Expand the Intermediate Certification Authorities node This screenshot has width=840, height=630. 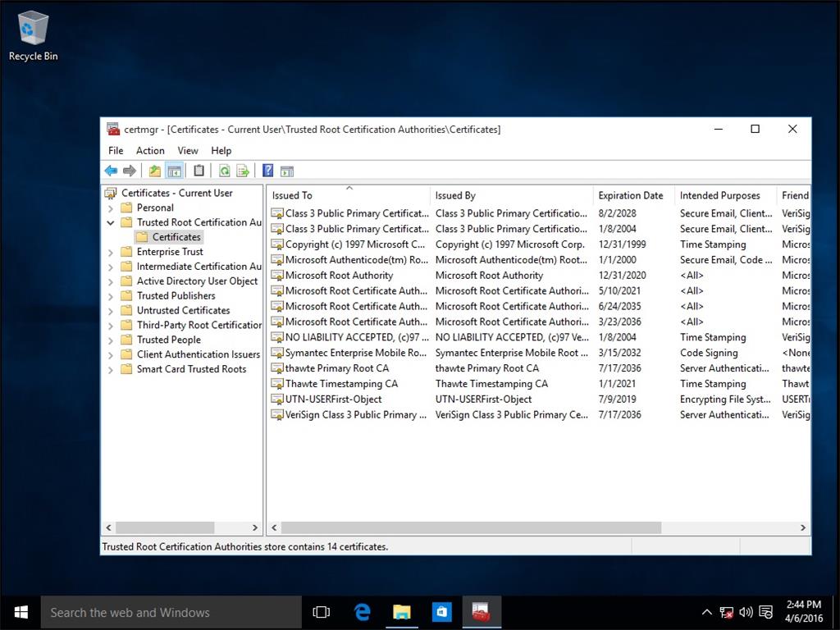pos(111,267)
